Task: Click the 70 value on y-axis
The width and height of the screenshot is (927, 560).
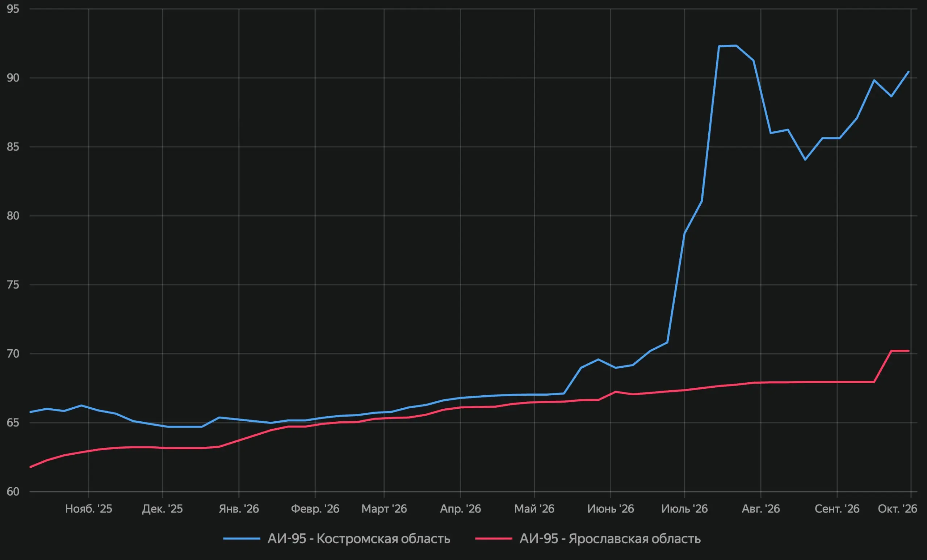Action: tap(13, 354)
